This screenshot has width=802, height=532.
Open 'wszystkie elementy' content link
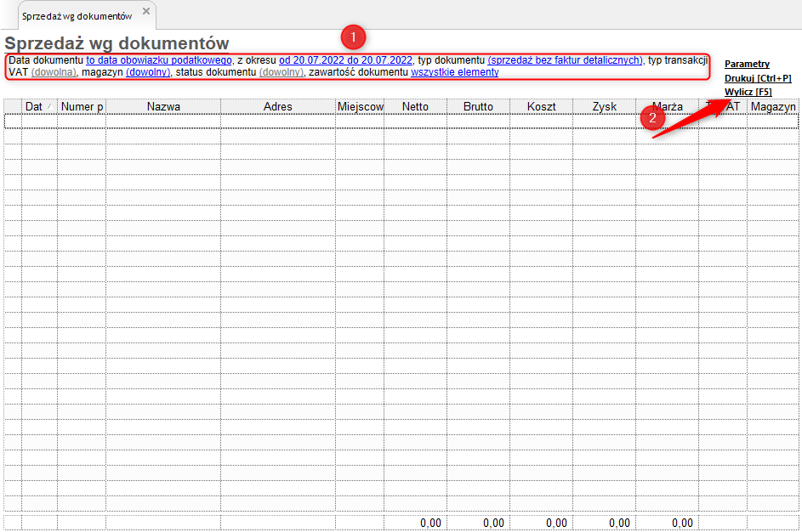pos(455,72)
